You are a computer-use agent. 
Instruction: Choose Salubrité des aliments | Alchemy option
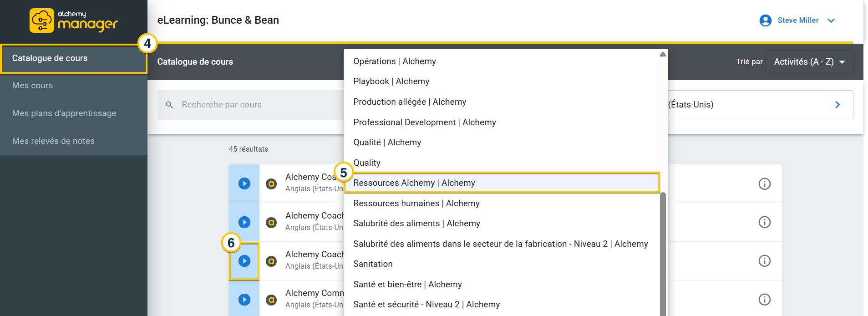tap(416, 224)
